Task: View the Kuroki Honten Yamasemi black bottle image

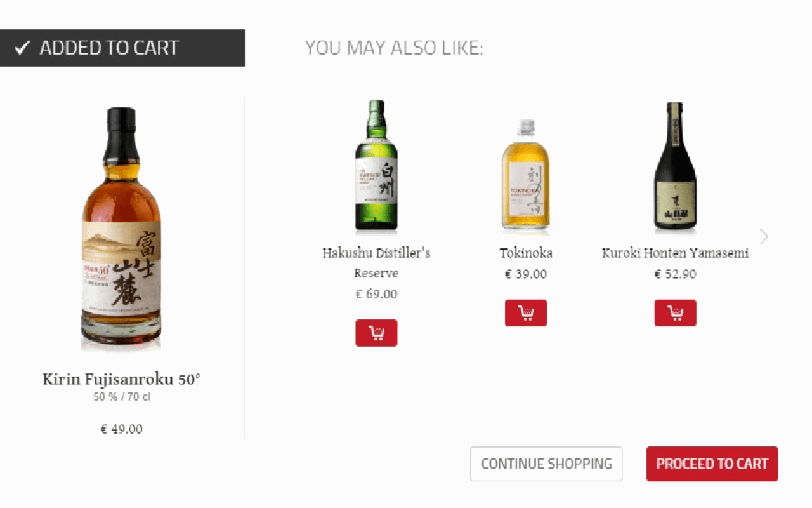Action: pyautogui.click(x=675, y=166)
